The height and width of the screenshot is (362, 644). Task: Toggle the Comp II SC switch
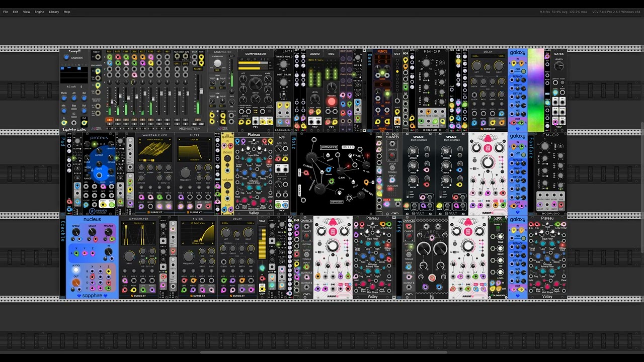pyautogui.click(x=74, y=117)
